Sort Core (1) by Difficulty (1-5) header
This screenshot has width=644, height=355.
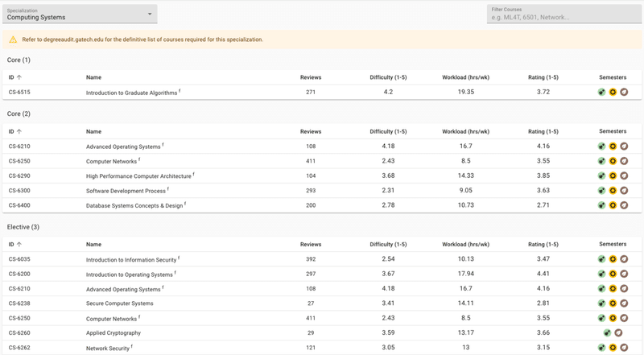tap(388, 77)
